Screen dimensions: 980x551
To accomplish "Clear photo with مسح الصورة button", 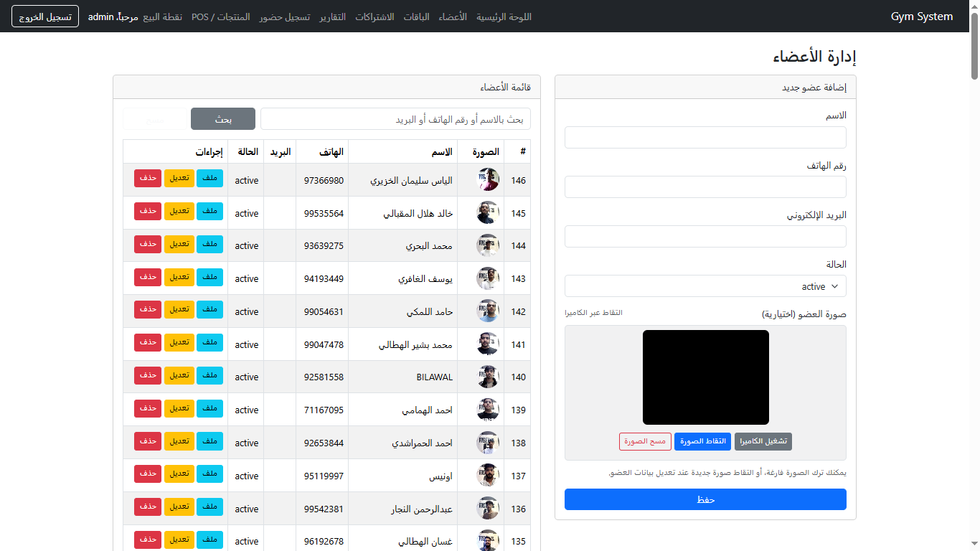I will click(645, 441).
